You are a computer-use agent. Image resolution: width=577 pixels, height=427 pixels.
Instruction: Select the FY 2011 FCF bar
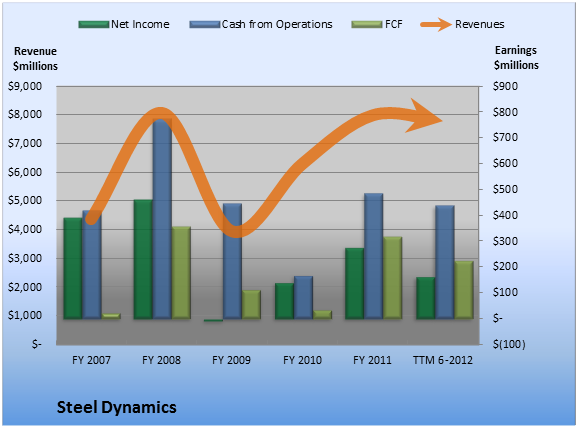tap(393, 278)
